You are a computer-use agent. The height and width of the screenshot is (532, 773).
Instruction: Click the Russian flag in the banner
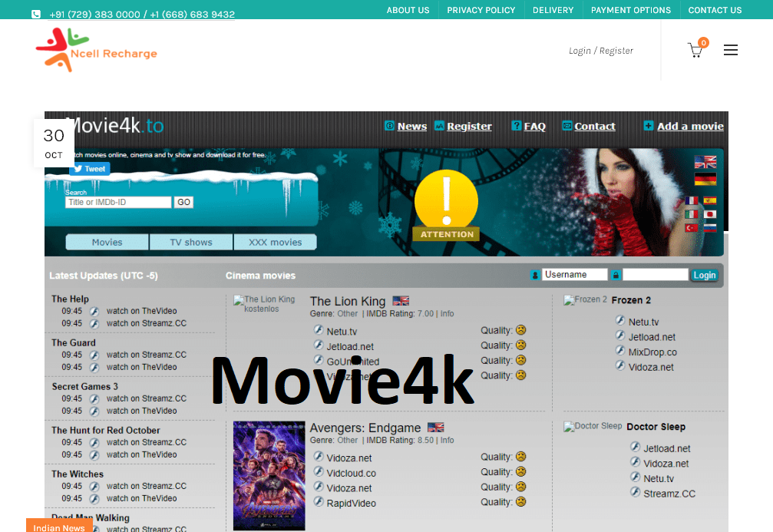[710, 228]
